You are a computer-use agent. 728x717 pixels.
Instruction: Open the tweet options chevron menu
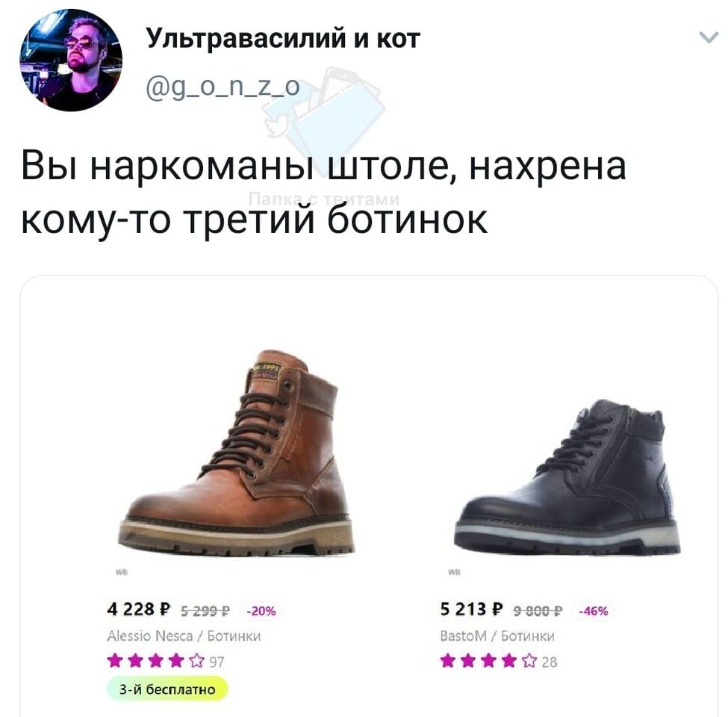pos(709,37)
